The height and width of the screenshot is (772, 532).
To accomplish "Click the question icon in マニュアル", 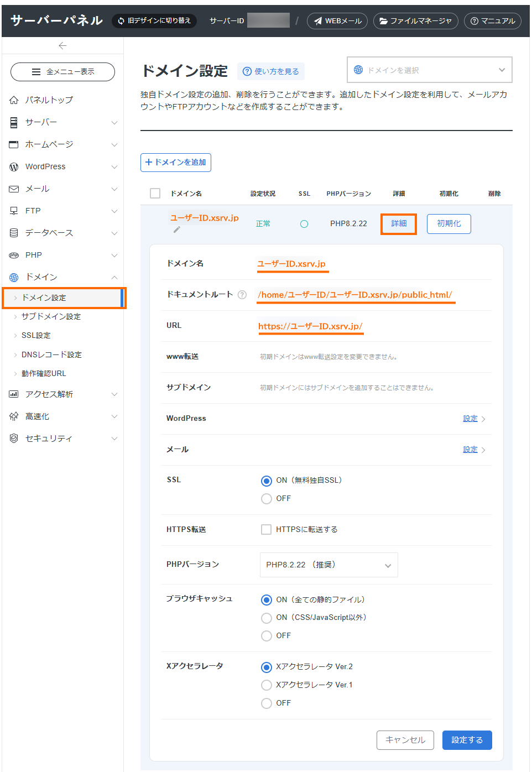I will tap(474, 21).
